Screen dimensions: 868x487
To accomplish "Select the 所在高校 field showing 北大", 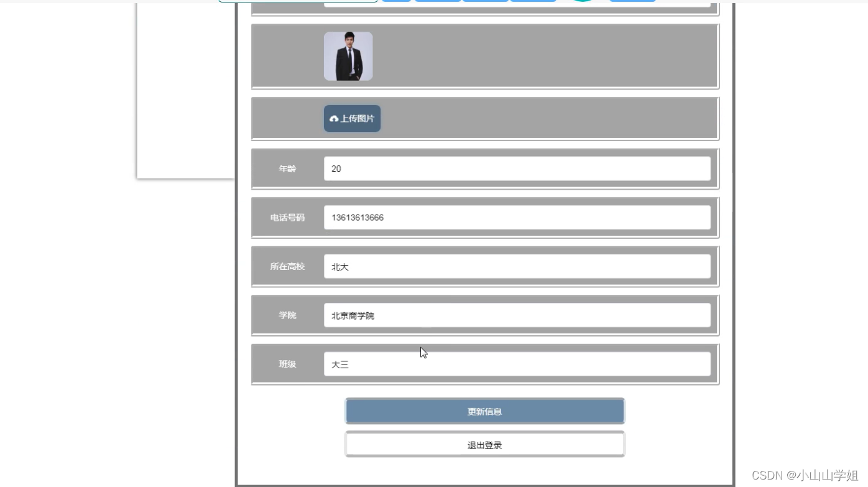I will [517, 266].
